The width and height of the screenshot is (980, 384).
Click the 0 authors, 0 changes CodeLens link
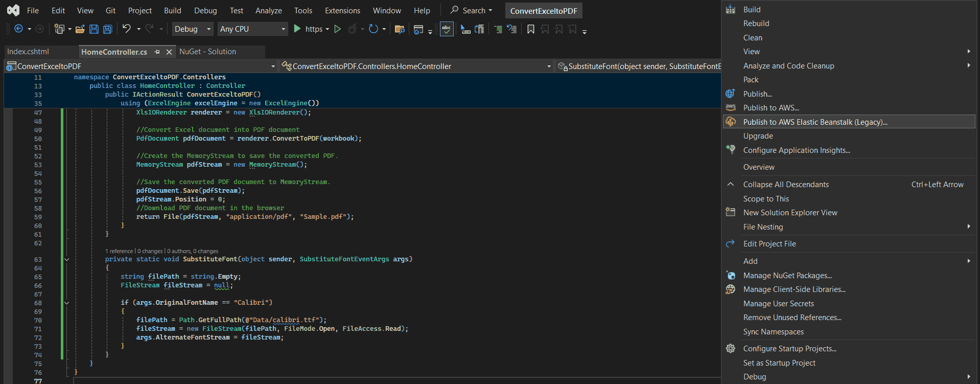193,251
